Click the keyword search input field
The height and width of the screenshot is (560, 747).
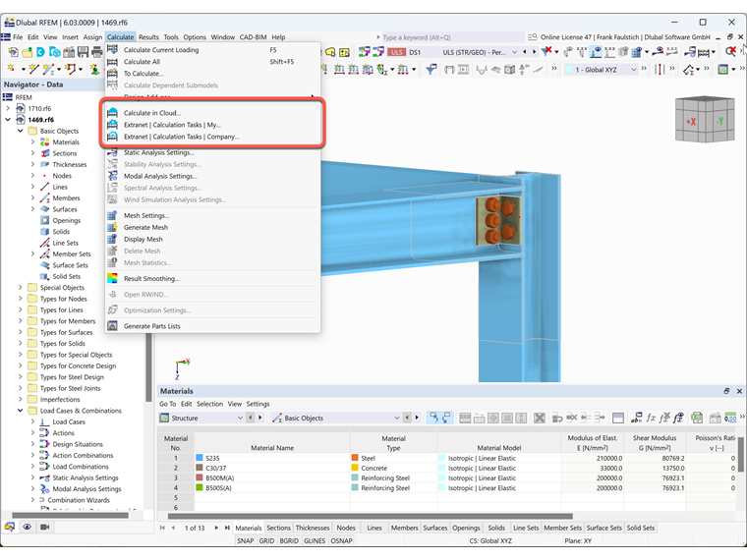point(451,37)
